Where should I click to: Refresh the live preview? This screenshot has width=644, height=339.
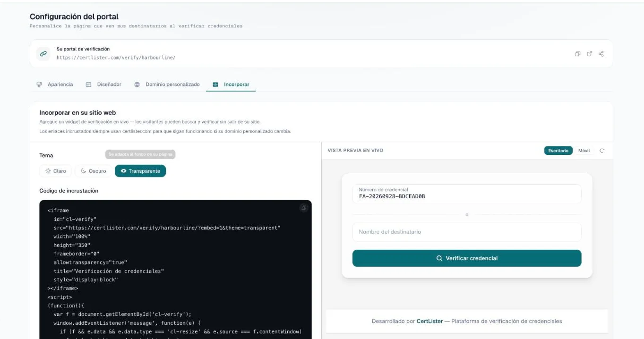tap(602, 151)
